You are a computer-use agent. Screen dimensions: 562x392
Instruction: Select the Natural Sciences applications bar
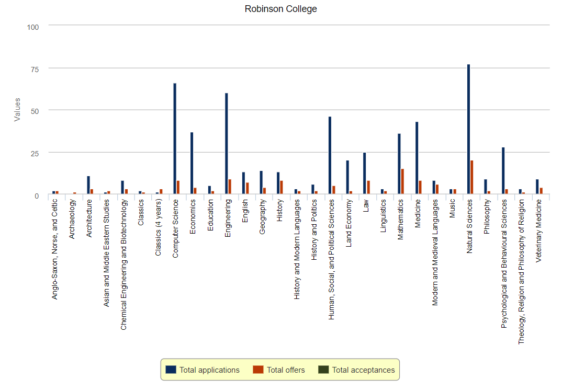click(468, 129)
